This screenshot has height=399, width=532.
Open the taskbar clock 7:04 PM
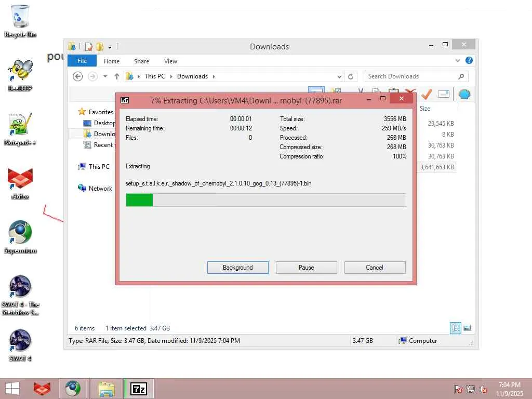509,389
